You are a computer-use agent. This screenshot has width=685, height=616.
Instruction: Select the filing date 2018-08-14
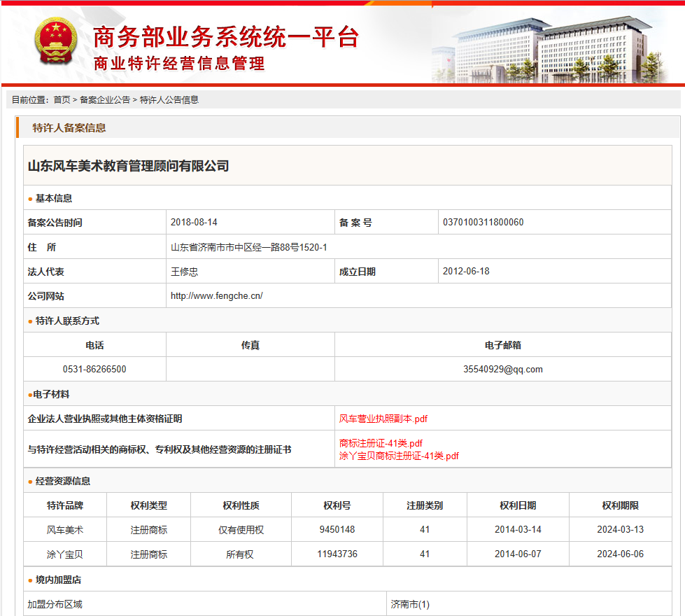click(194, 222)
